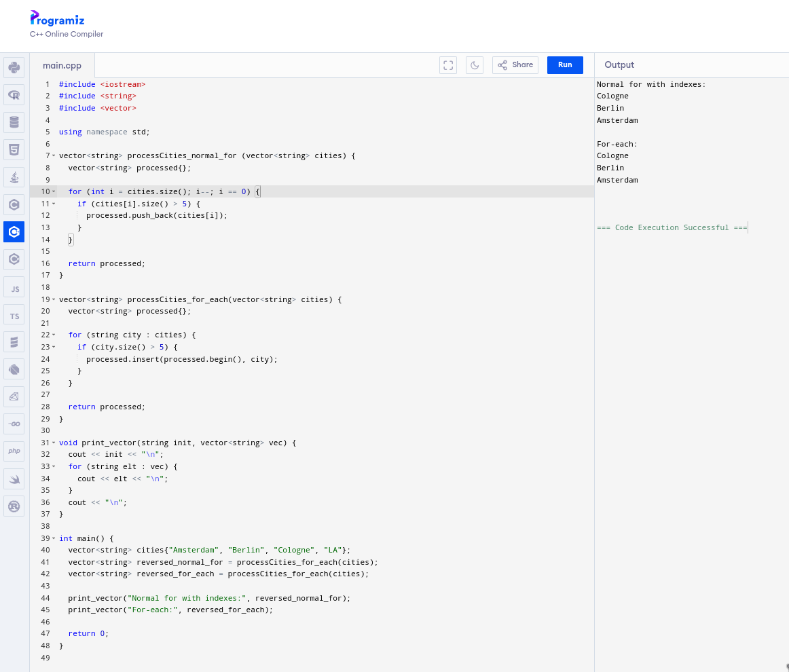Click '=== Code Execution Successful ===' message
The width and height of the screenshot is (789, 672).
click(x=672, y=227)
